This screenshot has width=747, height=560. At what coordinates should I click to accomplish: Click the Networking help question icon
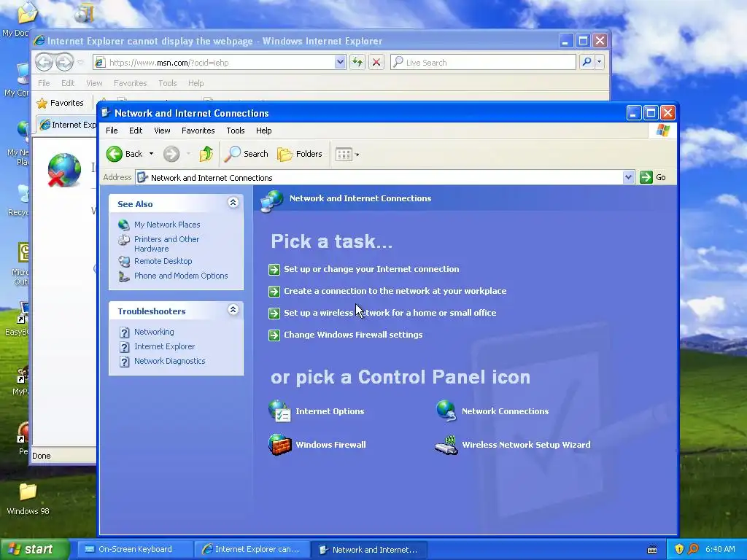pyautogui.click(x=124, y=332)
